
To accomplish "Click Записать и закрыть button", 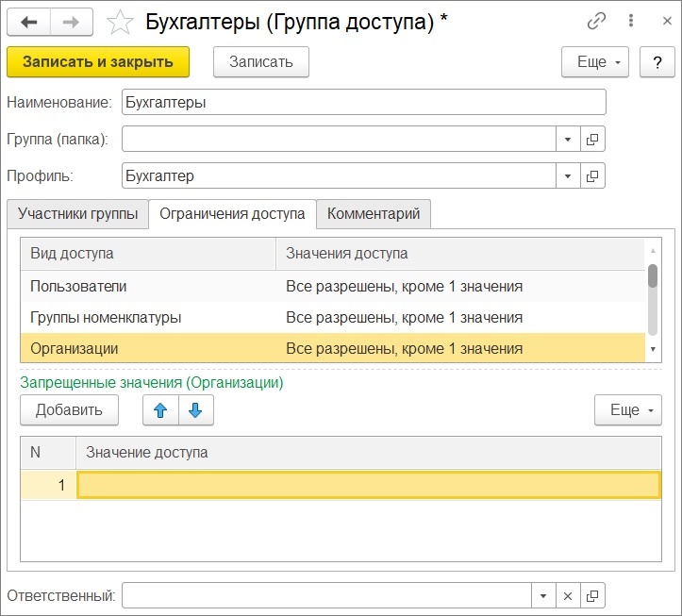I will pos(98,61).
